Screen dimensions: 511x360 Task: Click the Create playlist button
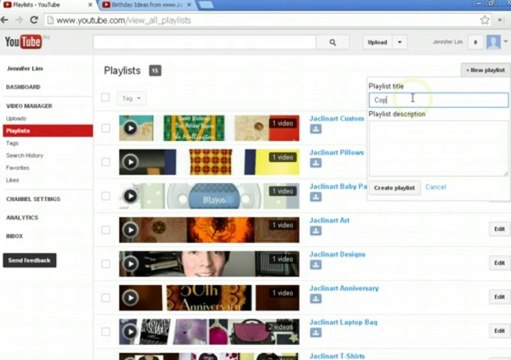tap(394, 188)
